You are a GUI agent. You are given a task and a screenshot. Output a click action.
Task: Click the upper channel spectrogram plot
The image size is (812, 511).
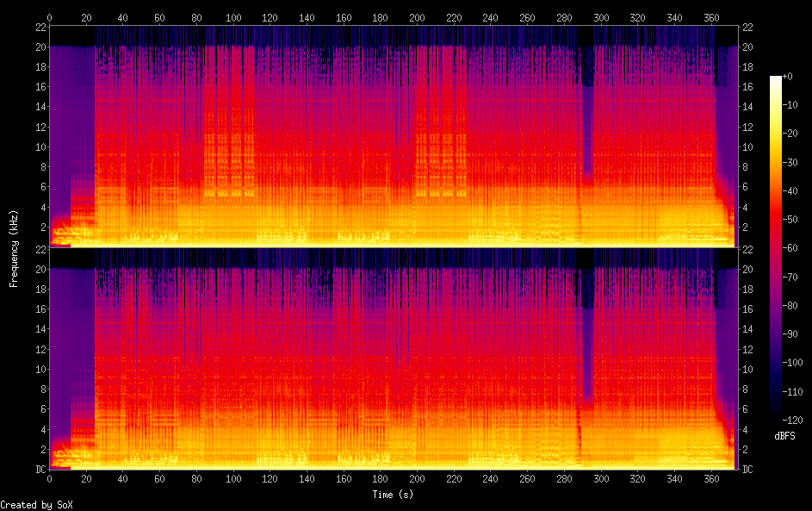[x=393, y=136]
